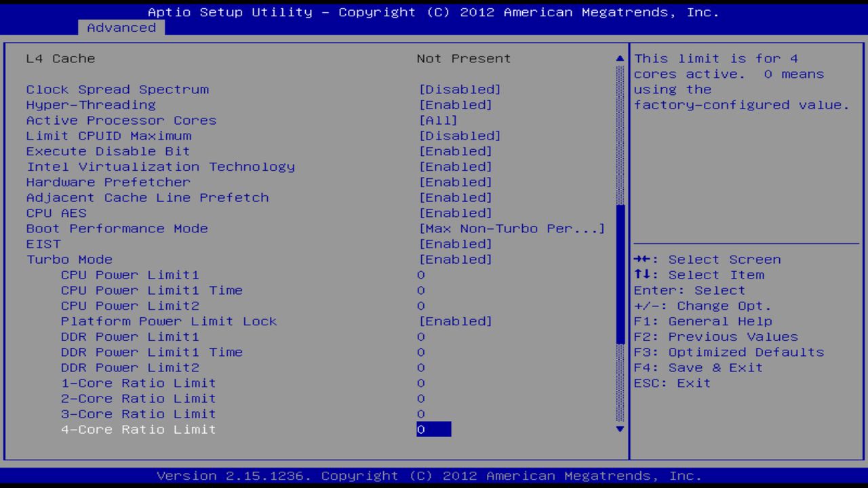Set the DDR Power Limit1 Time value
Image resolution: width=868 pixels, height=488 pixels.
pos(420,352)
